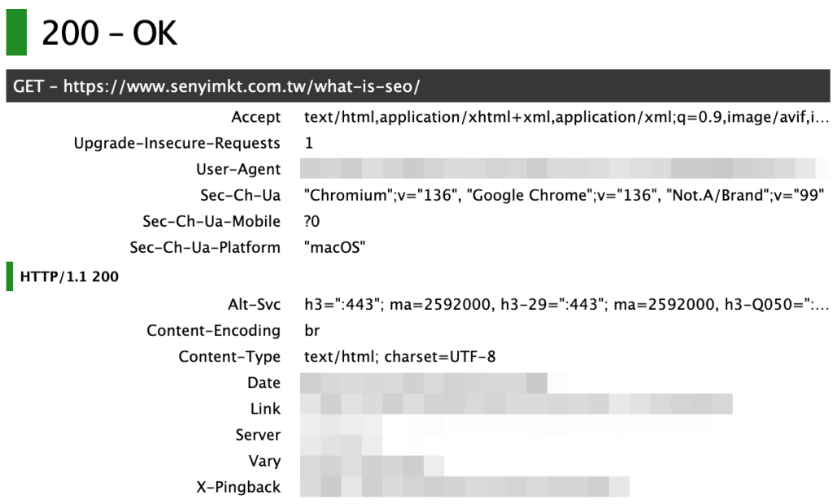
Task: Click the blurred Link header value
Action: click(x=517, y=404)
